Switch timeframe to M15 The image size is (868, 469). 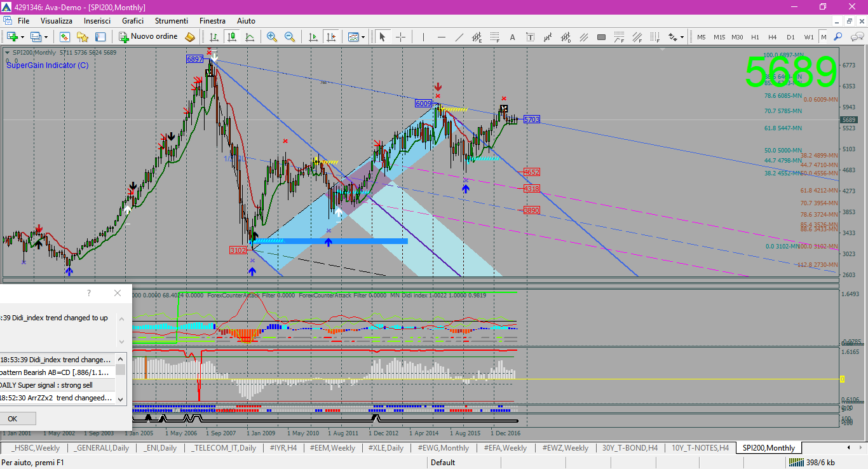coord(719,37)
